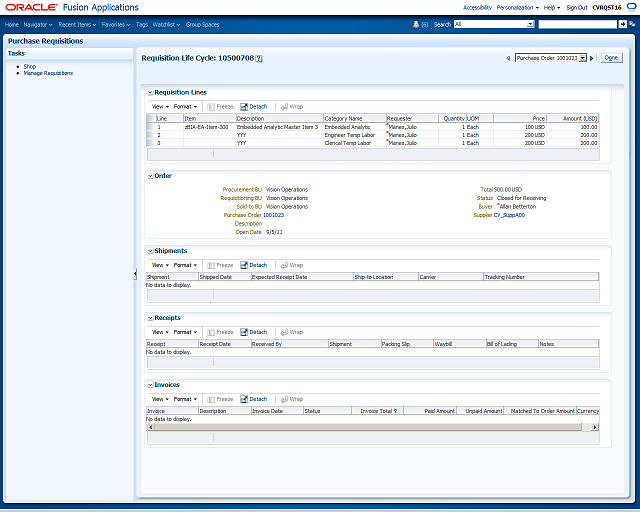Freeze column in Invoices toolbar
Image resolution: width=640 pixels, height=512 pixels.
pyautogui.click(x=220, y=399)
